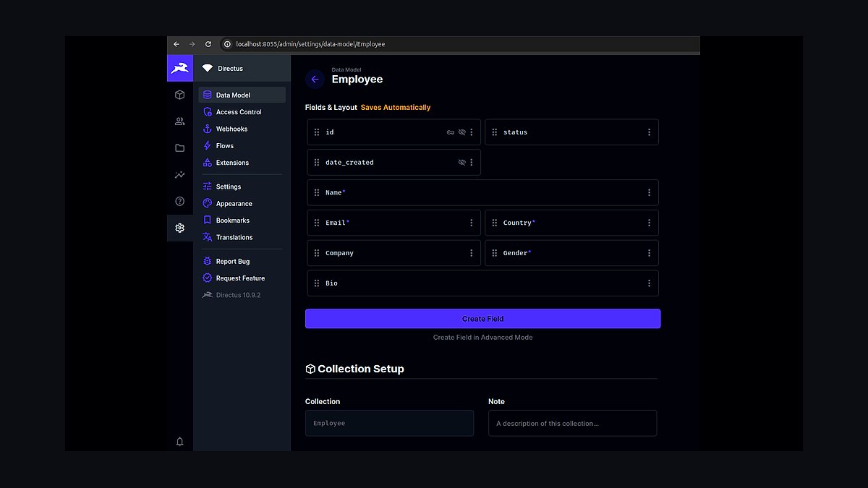Viewport: 868px width, 488px height.
Task: Open the options menu for Bio field
Action: (650, 283)
